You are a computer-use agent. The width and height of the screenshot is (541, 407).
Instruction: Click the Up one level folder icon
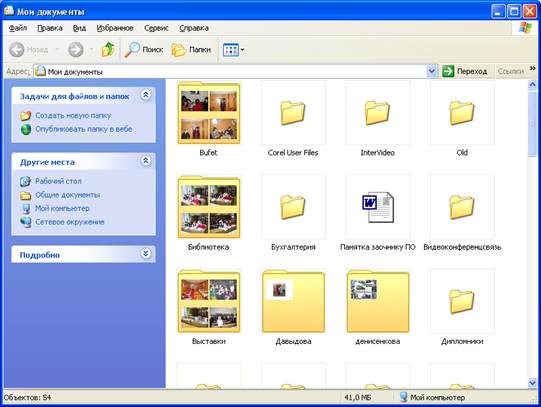click(108, 50)
